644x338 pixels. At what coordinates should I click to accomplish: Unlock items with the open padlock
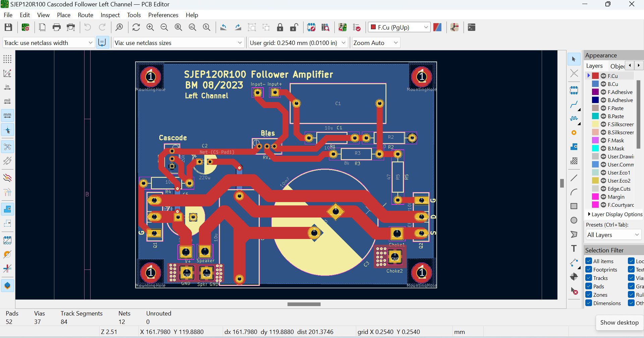point(294,28)
